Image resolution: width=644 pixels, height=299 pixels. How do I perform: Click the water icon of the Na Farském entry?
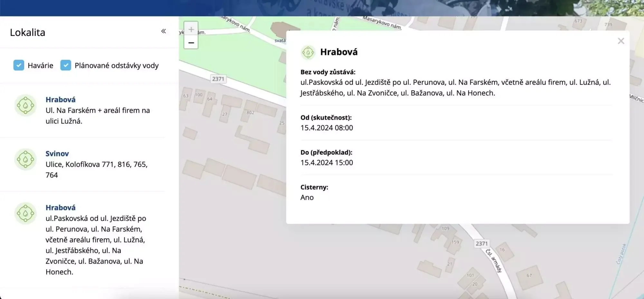(25, 105)
